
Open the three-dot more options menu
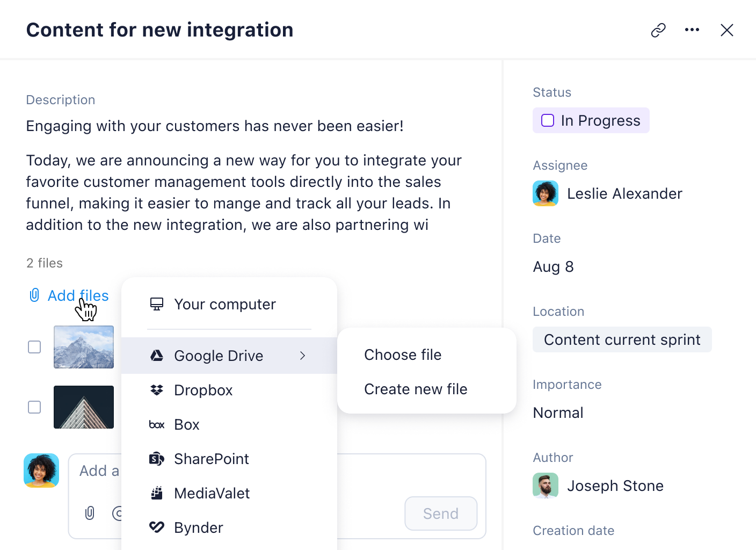(x=692, y=30)
